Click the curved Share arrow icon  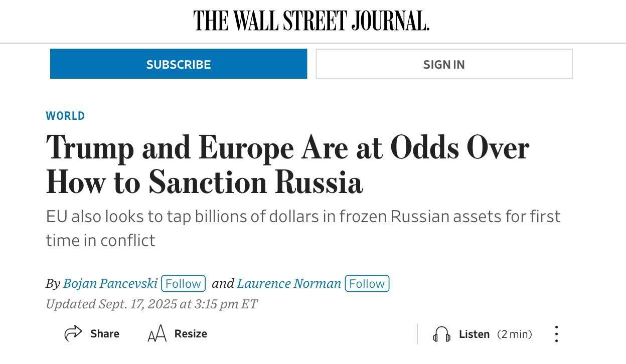coord(73,333)
